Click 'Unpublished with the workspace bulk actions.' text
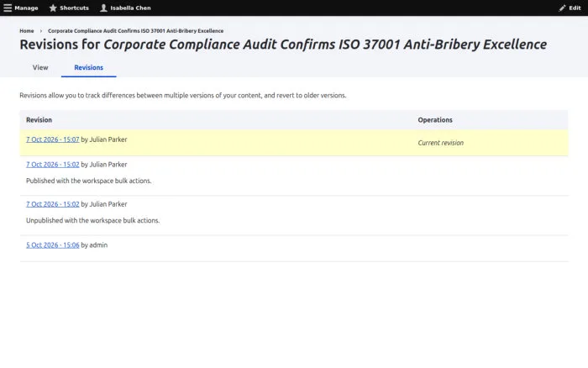This screenshot has height=368, width=588. click(x=92, y=221)
